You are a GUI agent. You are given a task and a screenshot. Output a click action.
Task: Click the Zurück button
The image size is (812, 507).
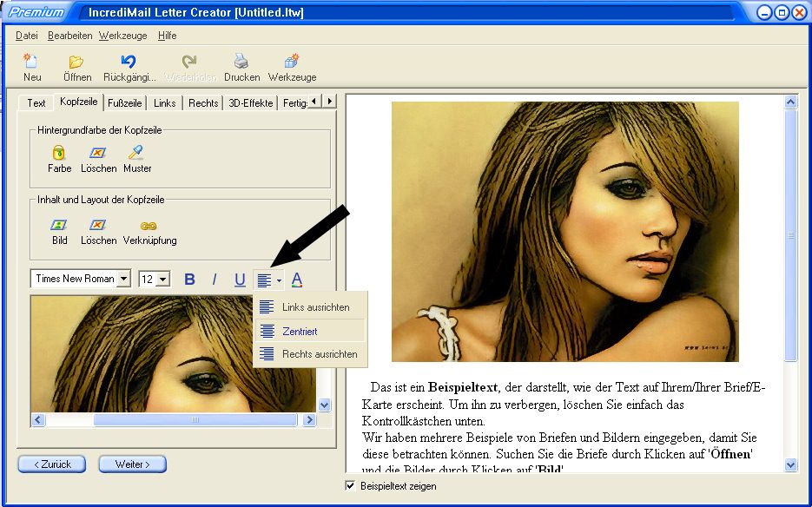tap(52, 464)
